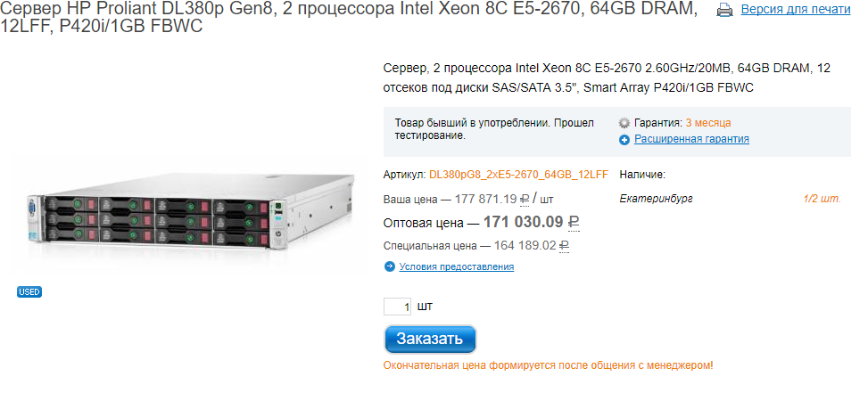Click the plus icon by Расширенная гарантия
Screen dimensions: 868x393
pyautogui.click(x=624, y=140)
